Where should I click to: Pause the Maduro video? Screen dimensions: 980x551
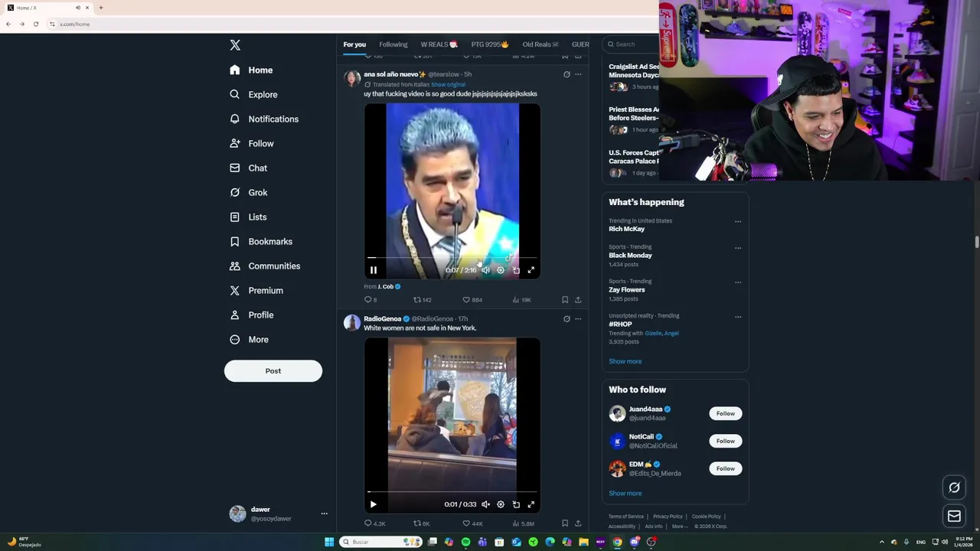[x=374, y=270]
